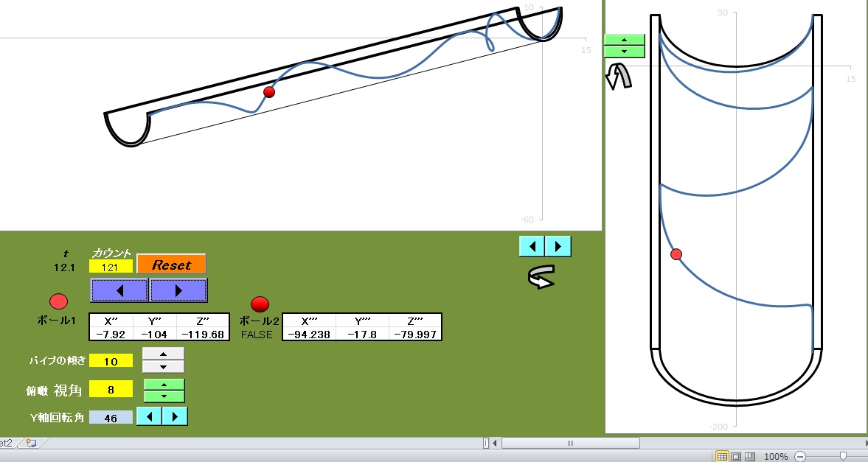868x462 pixels.
Task: Click the red ball in the side-view chart
Action: 269,92
